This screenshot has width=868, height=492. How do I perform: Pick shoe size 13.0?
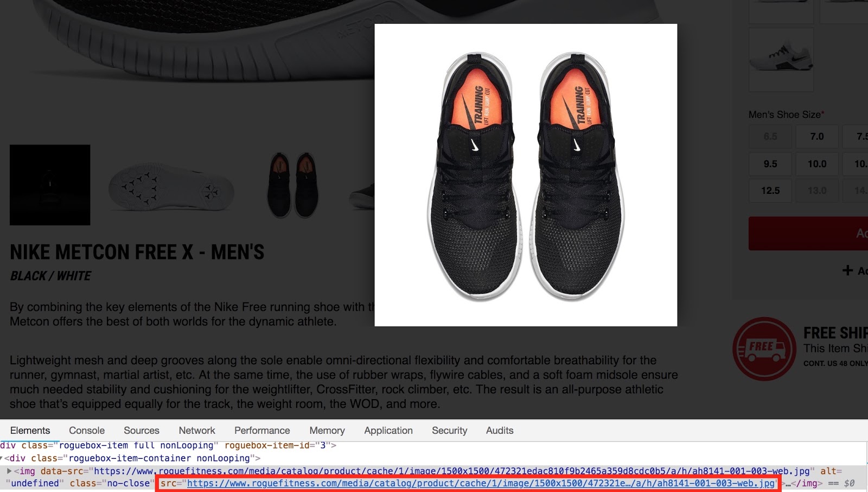pyautogui.click(x=817, y=191)
